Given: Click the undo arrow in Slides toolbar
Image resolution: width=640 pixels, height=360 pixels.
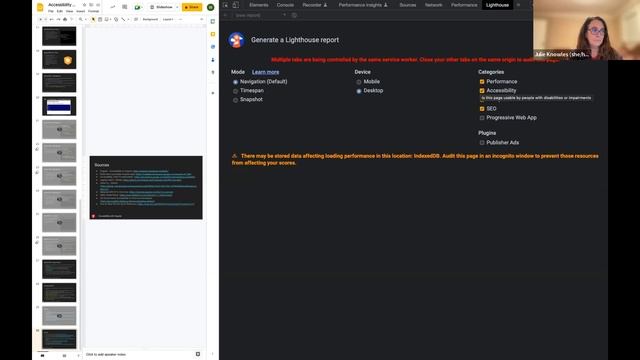Looking at the screenshot, I should point(51,19).
